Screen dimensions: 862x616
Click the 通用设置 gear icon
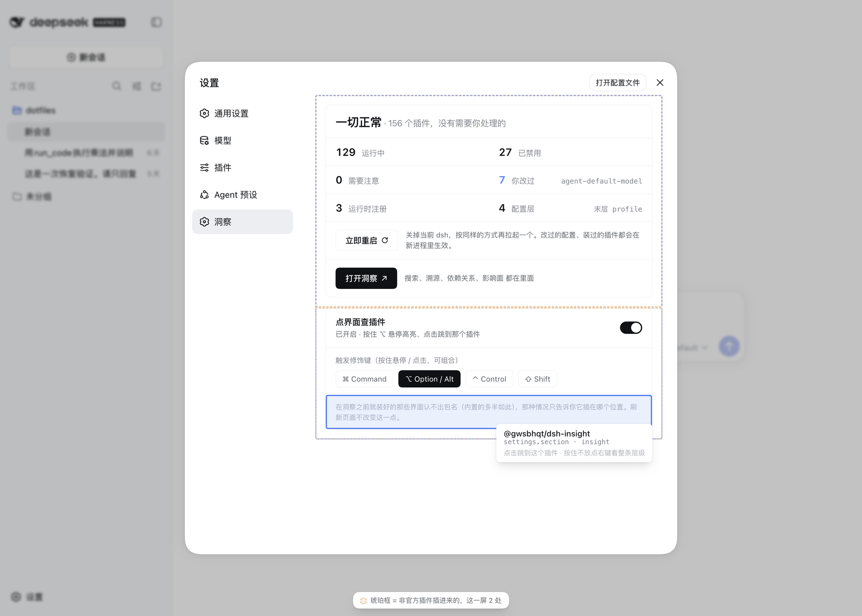point(204,114)
